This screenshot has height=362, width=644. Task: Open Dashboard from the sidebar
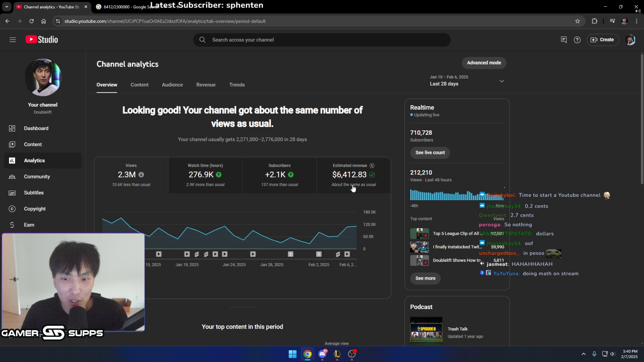click(36, 128)
